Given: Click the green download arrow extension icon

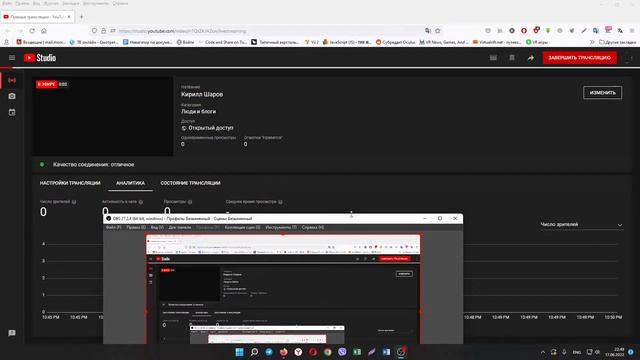Looking at the screenshot, I should (548, 31).
